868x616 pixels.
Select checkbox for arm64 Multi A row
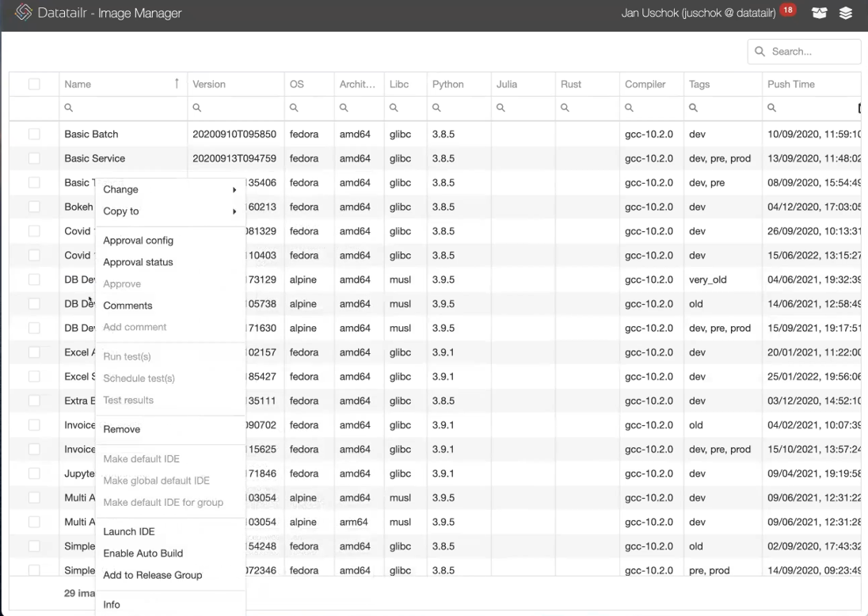coord(34,522)
